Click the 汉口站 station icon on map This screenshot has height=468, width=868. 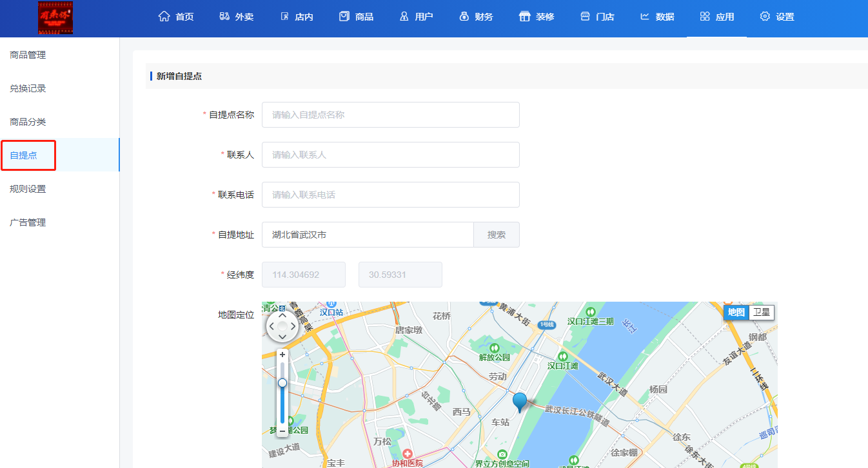331,302
